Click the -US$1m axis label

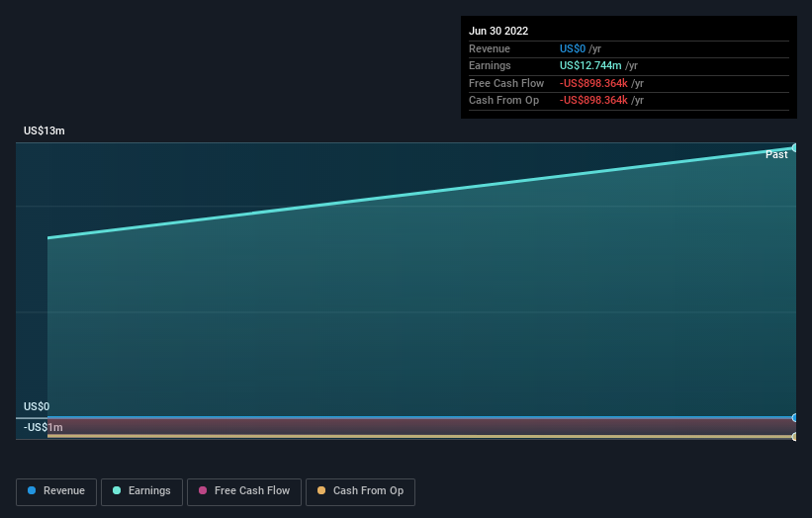click(43, 427)
